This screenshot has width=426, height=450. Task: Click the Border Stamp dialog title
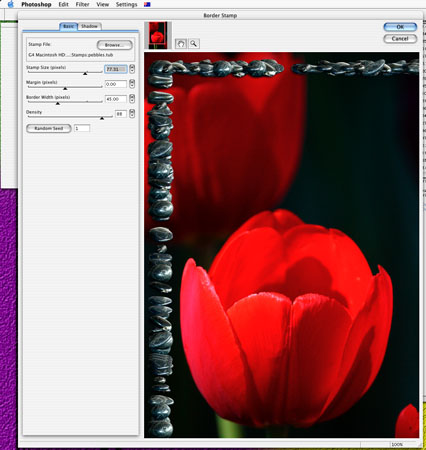point(220,15)
